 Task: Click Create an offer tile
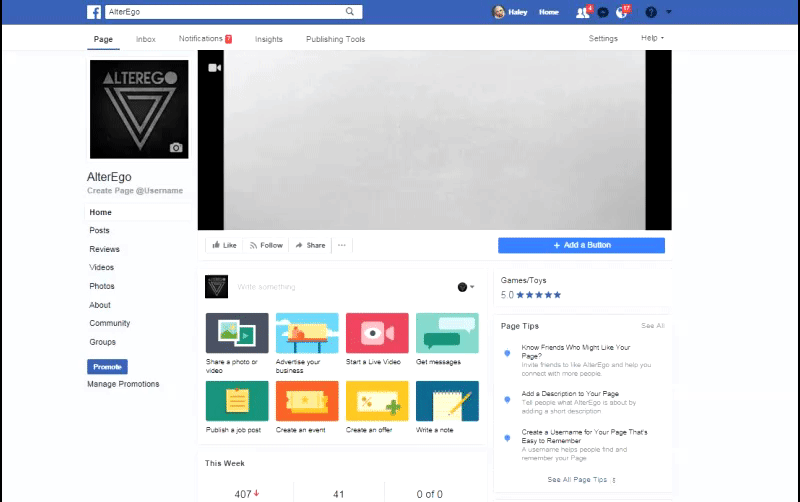point(377,407)
